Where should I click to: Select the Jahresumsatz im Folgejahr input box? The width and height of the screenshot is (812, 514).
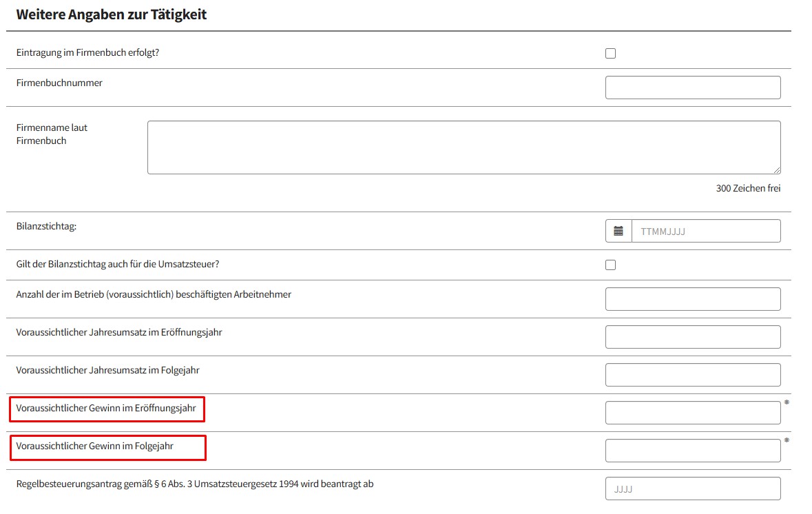(692, 375)
